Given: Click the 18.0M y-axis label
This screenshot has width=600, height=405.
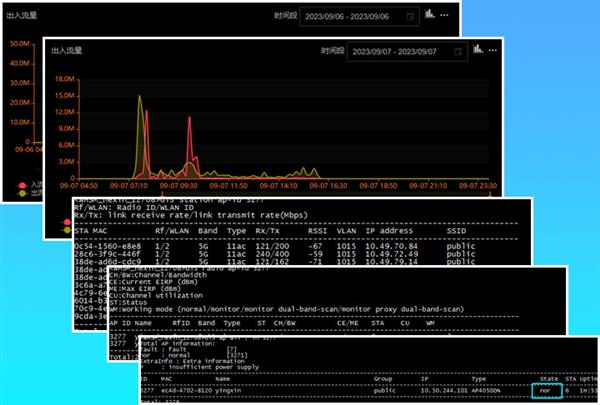Looking at the screenshot, I should click(65, 79).
